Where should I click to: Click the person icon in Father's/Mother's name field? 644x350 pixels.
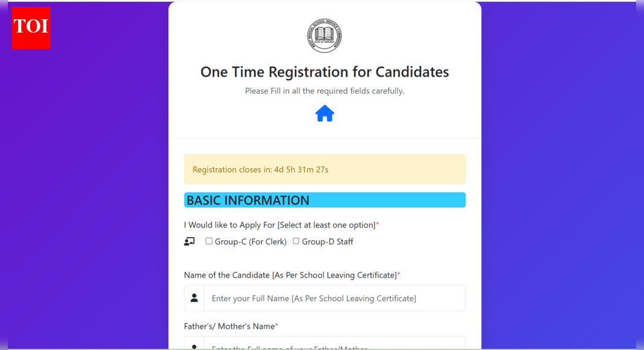pos(194,346)
